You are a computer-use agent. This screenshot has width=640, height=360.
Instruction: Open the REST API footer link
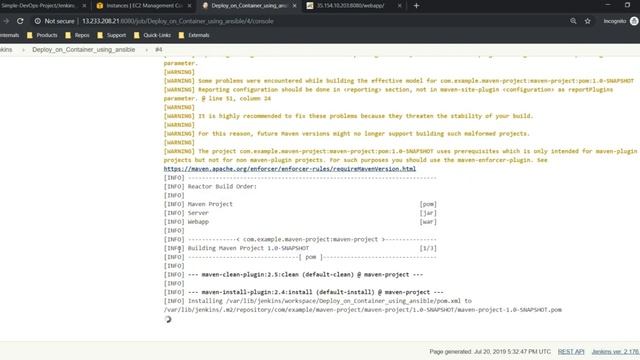pyautogui.click(x=571, y=351)
